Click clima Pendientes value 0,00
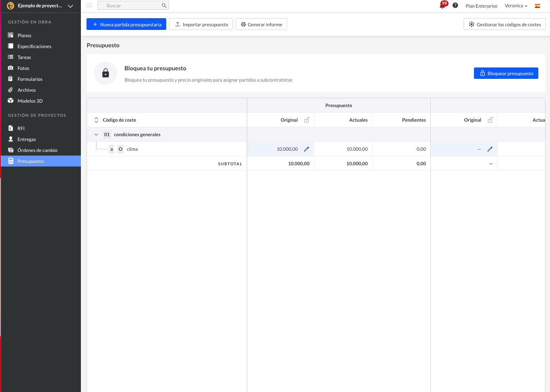Image resolution: width=550 pixels, height=392 pixels. click(421, 149)
